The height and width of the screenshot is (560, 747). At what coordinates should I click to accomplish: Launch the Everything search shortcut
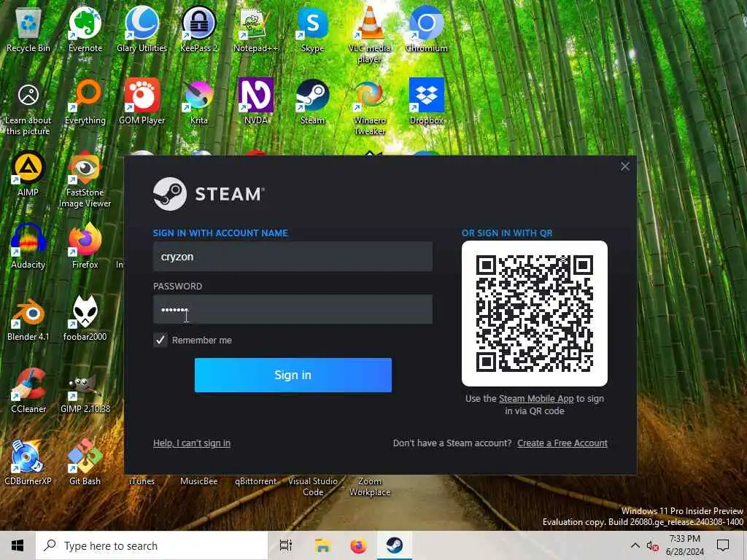click(85, 102)
